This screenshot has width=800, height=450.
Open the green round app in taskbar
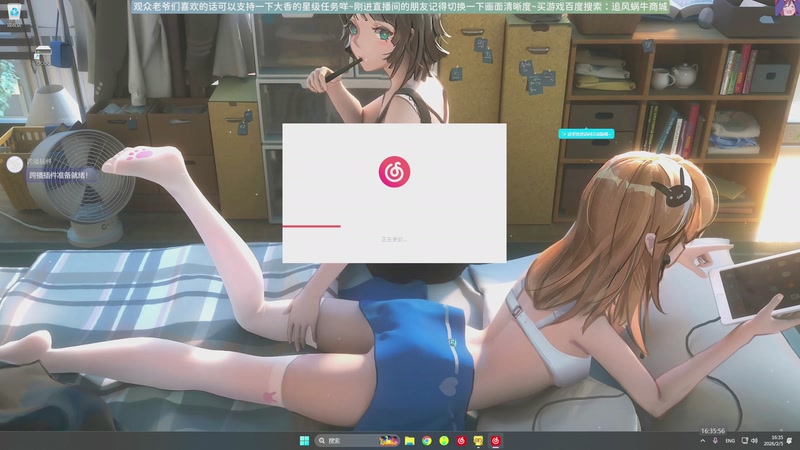point(444,441)
